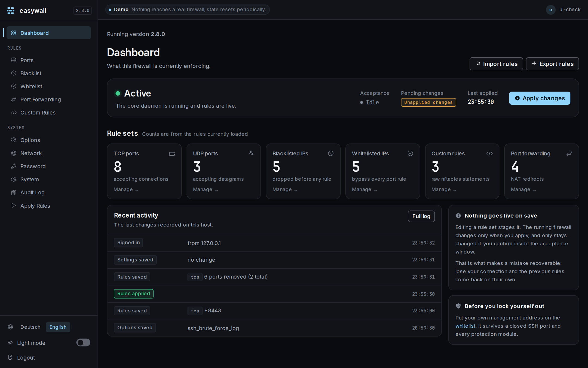Go to the Password page
This screenshot has height=368, width=588.
coord(49,166)
